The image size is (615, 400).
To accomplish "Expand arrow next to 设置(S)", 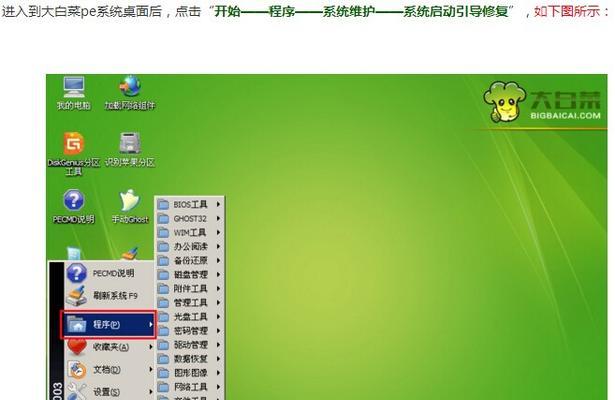I will pos(150,391).
